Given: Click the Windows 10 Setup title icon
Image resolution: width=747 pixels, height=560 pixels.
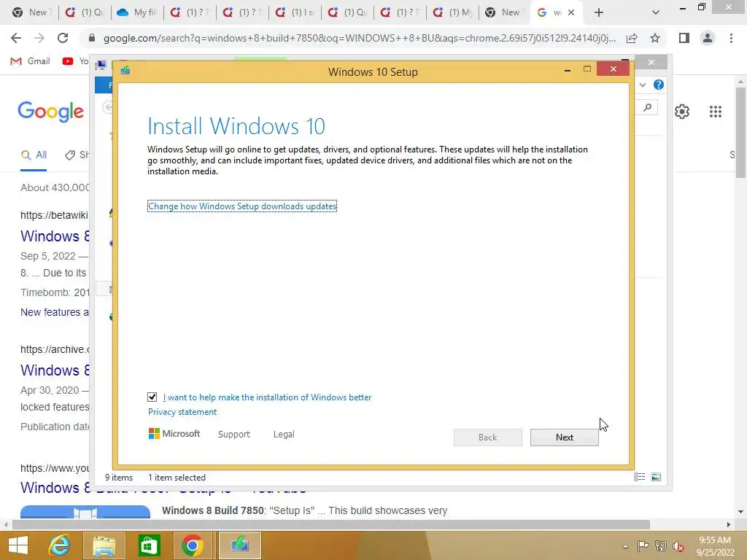Looking at the screenshot, I should point(125,71).
